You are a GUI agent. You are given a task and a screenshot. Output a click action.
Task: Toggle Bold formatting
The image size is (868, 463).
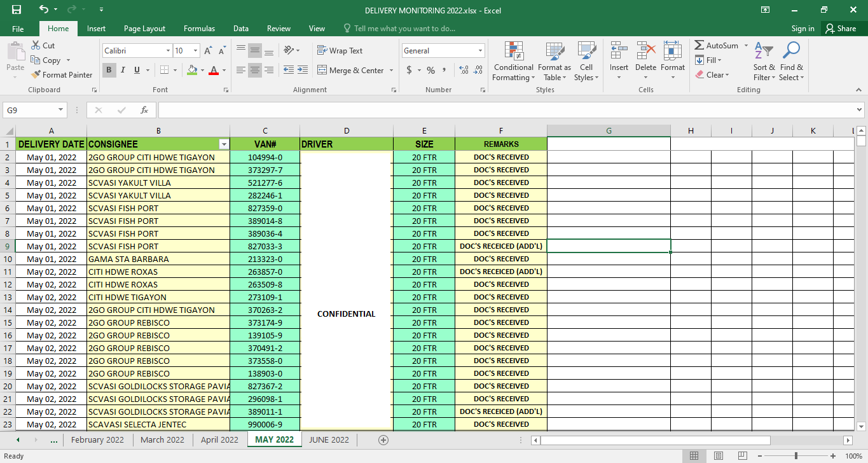click(109, 70)
